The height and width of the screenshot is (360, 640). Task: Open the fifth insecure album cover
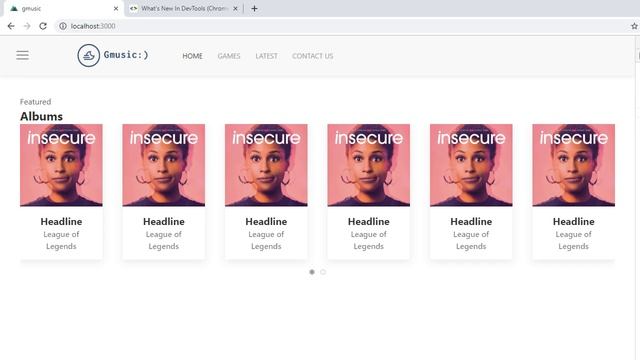tap(471, 165)
